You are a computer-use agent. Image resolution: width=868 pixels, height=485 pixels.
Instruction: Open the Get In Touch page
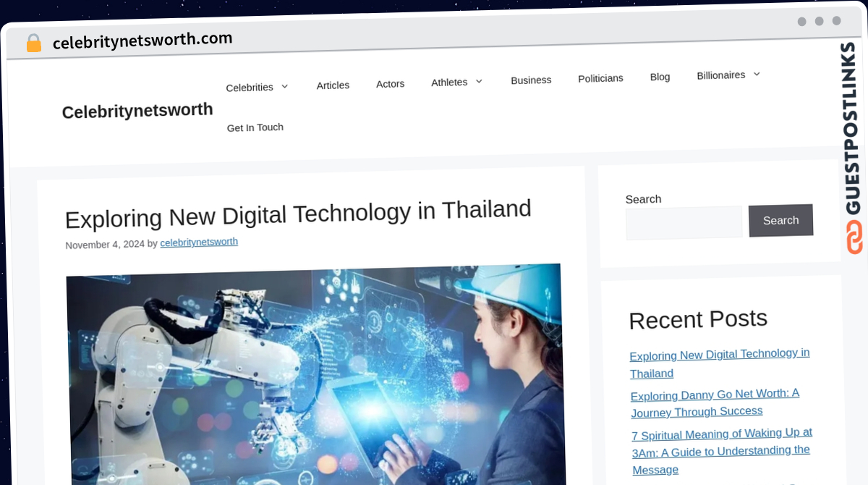pyautogui.click(x=255, y=127)
